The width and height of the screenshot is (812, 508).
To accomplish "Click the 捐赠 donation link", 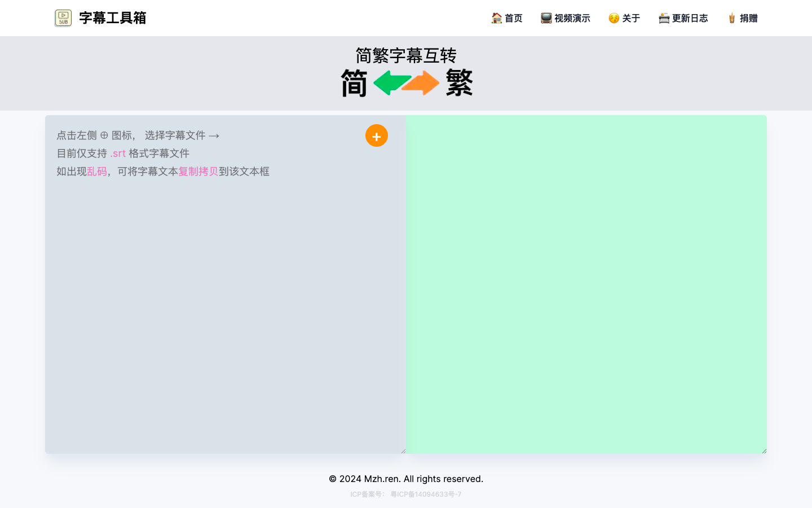I will tap(748, 17).
